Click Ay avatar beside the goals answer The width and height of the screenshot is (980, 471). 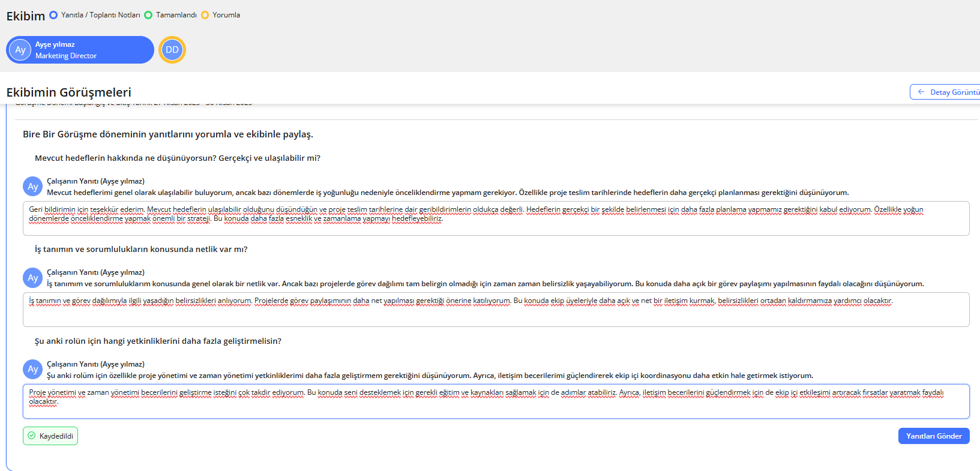pos(32,187)
